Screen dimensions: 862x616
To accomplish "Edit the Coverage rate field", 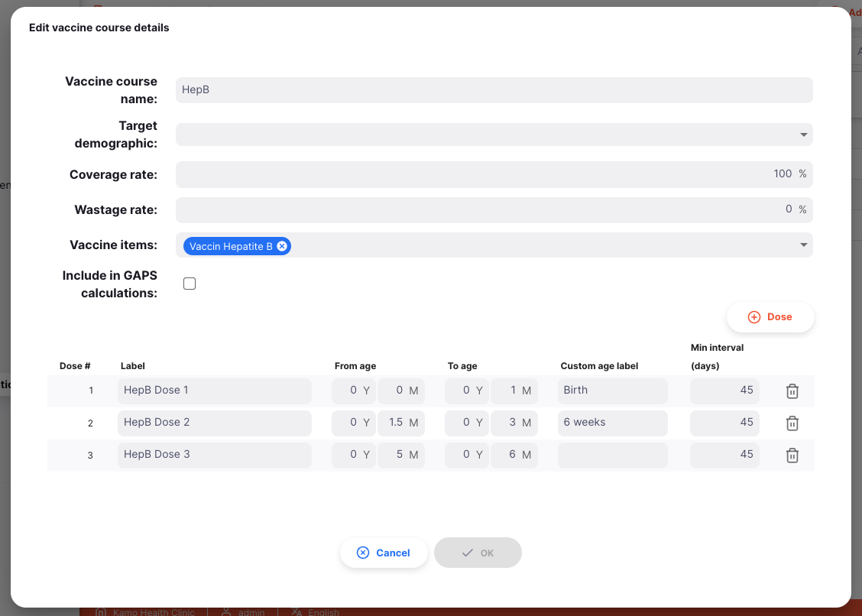I will click(494, 173).
